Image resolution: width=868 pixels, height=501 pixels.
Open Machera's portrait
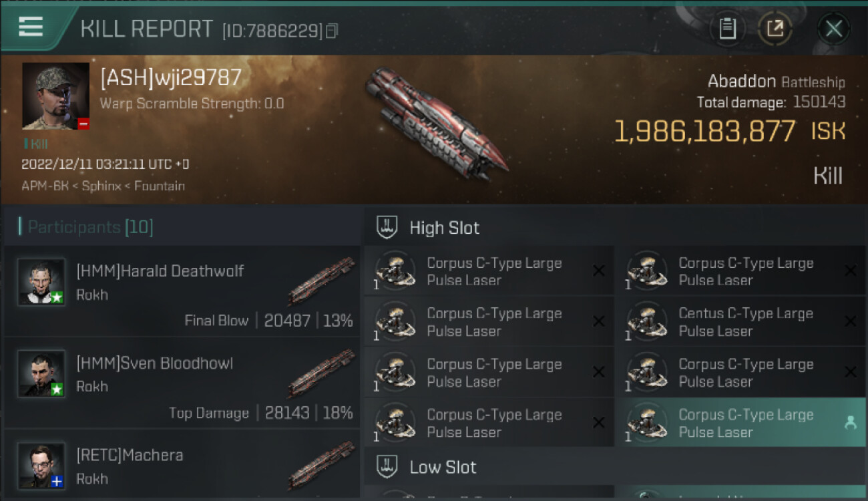click(41, 465)
